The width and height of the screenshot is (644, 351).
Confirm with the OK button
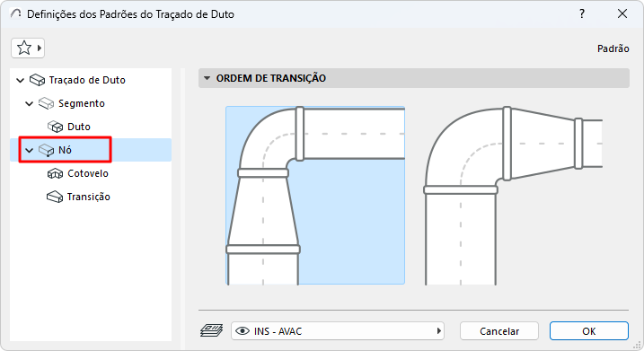click(589, 331)
